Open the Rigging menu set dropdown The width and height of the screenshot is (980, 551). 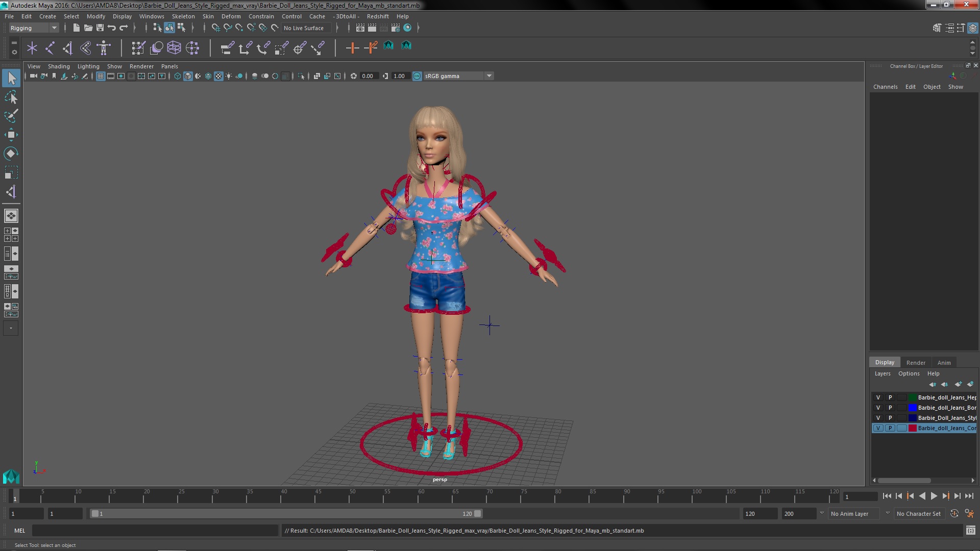(x=34, y=28)
